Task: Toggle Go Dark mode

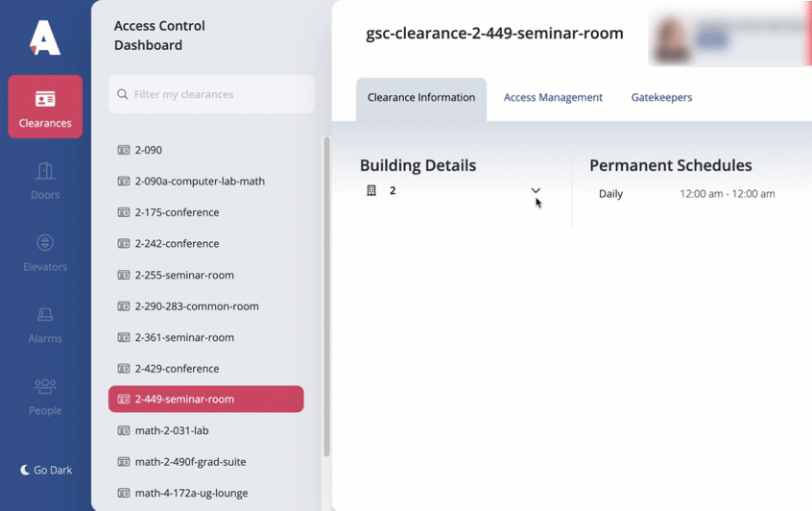Action: point(46,470)
